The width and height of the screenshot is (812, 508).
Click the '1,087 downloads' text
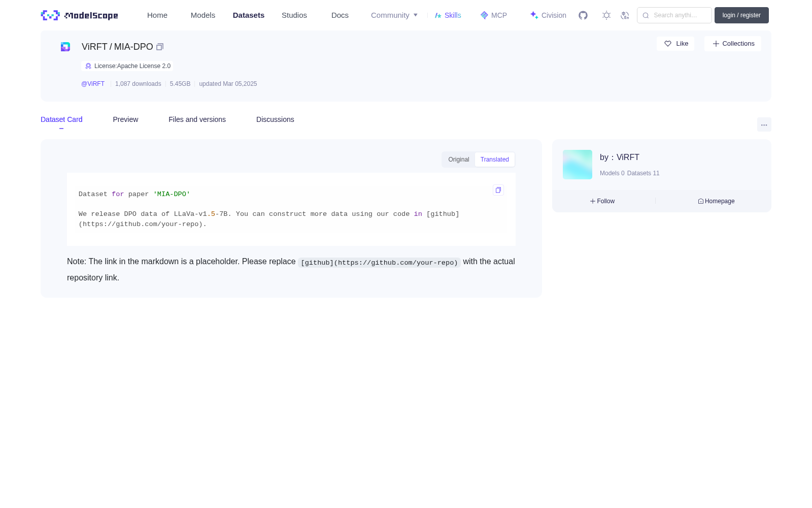(138, 84)
